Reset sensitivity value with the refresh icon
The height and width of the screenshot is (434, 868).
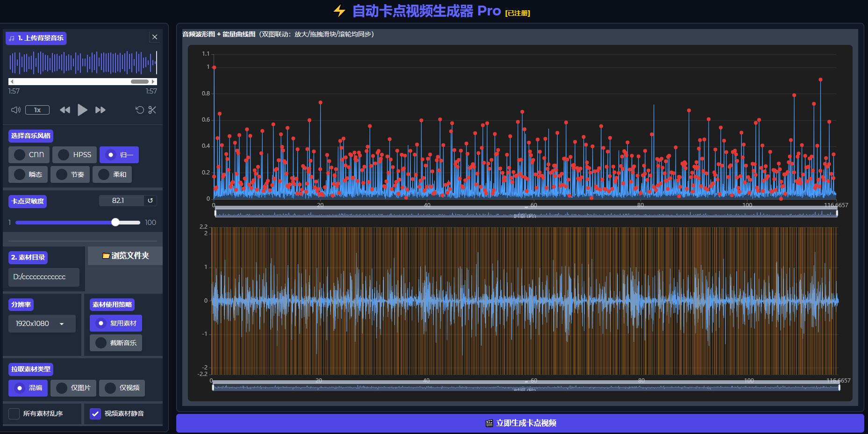[150, 201]
